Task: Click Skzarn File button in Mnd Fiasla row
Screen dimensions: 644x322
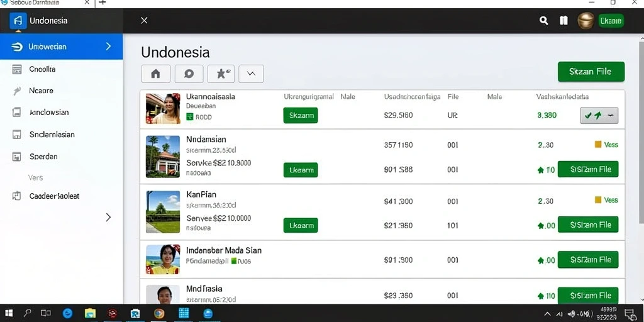Action: (588, 296)
